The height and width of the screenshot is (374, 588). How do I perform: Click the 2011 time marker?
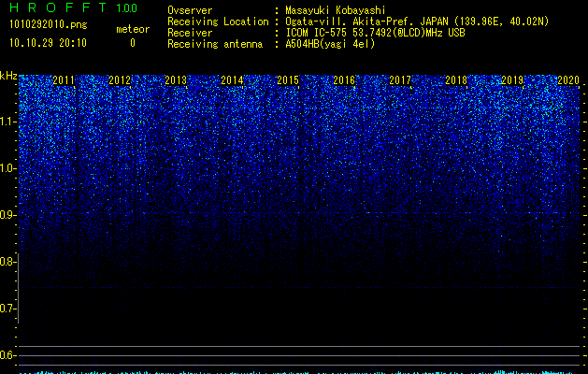[64, 79]
